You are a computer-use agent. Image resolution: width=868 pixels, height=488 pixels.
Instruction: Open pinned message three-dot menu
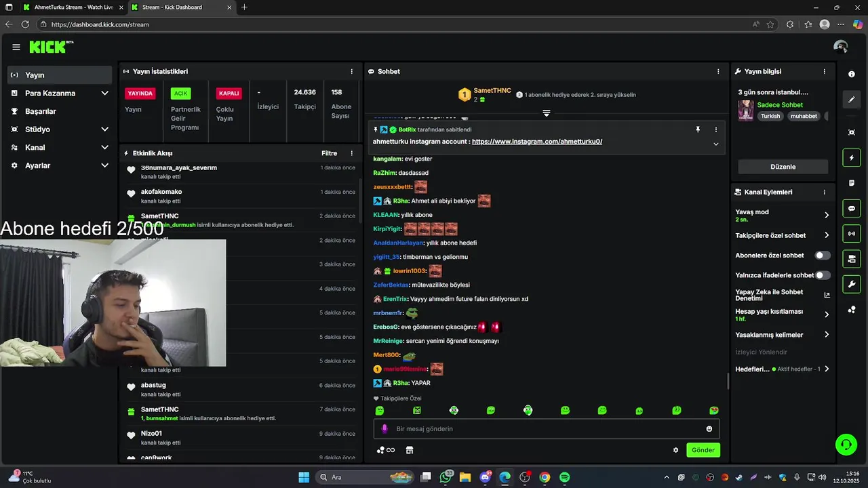pos(715,129)
